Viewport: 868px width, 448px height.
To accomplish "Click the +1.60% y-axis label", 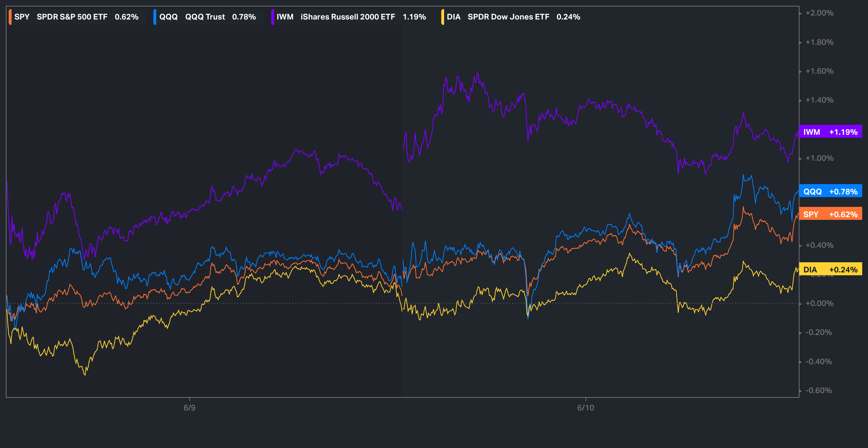I will pos(820,71).
